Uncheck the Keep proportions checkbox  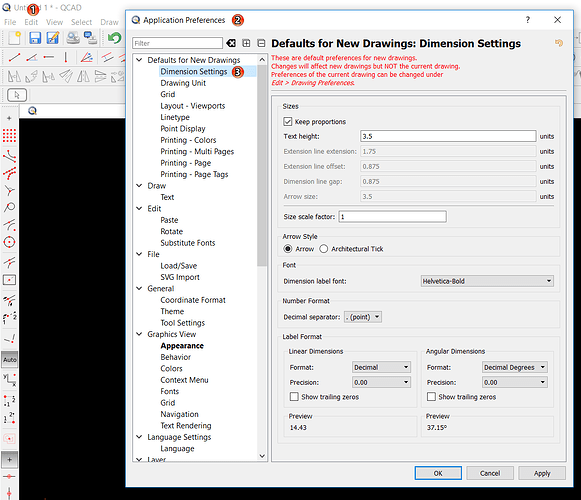tap(288, 122)
